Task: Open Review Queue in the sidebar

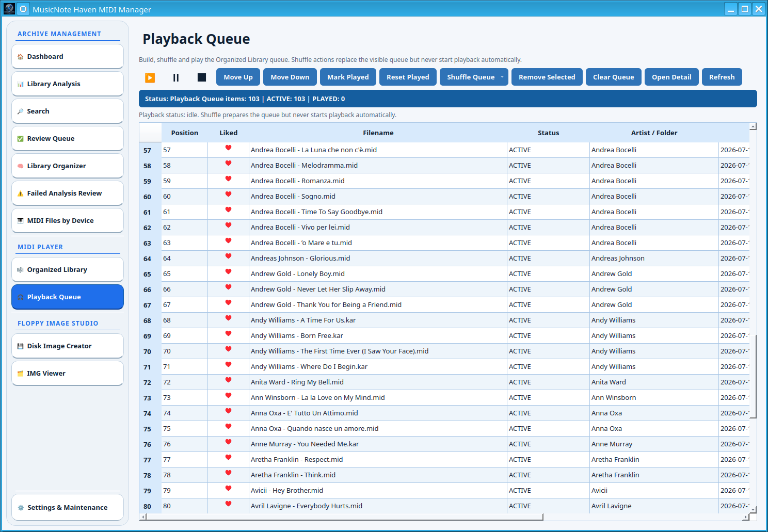Action: coord(68,138)
